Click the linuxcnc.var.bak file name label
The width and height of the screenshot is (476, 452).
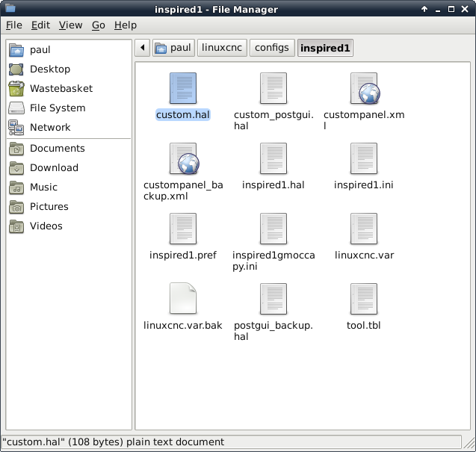click(x=183, y=326)
